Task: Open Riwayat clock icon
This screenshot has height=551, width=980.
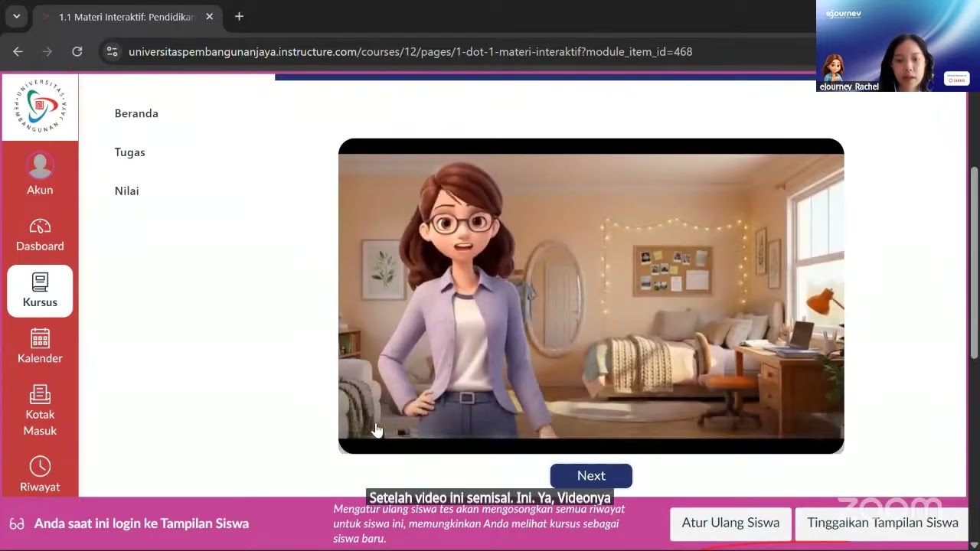Action: point(40,466)
